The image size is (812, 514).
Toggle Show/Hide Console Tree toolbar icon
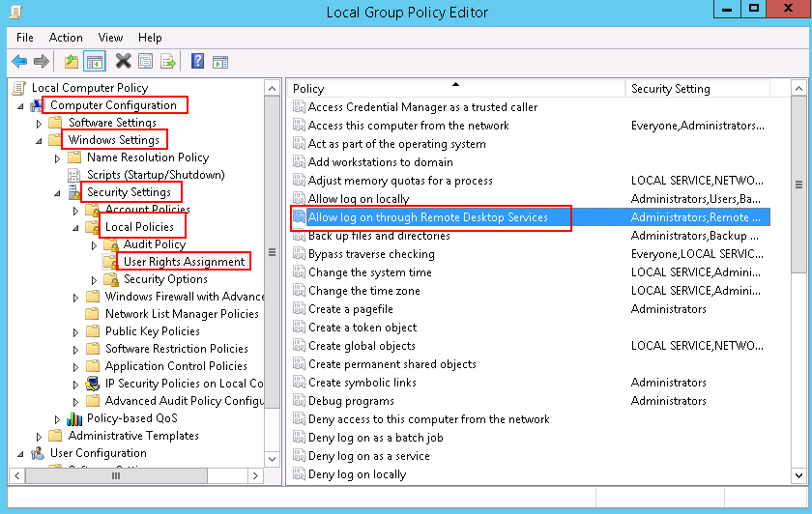coord(95,62)
